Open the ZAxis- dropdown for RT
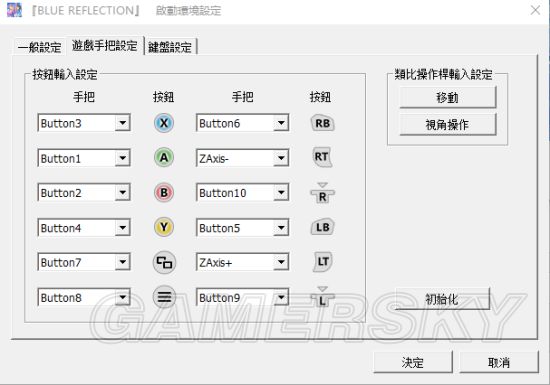The width and height of the screenshot is (550, 385). coord(281,158)
